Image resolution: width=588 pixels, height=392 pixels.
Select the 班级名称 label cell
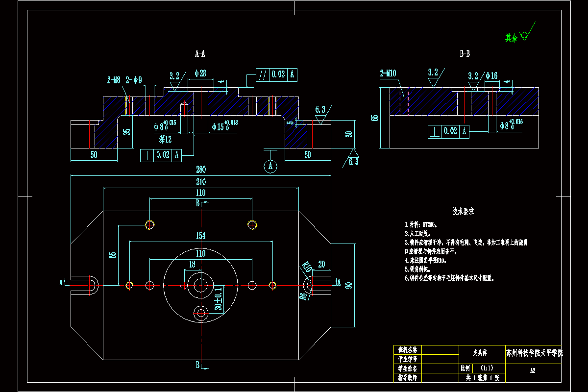click(407, 350)
